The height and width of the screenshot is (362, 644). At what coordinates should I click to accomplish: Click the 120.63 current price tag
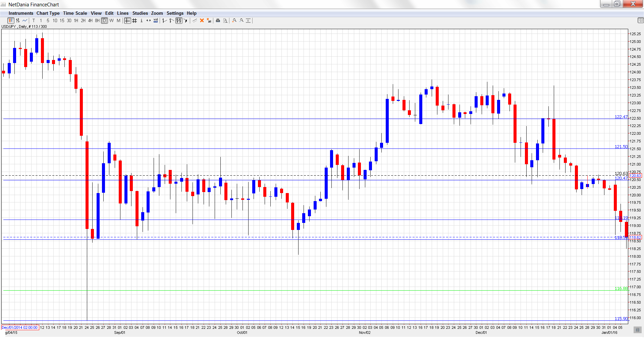coord(635,176)
